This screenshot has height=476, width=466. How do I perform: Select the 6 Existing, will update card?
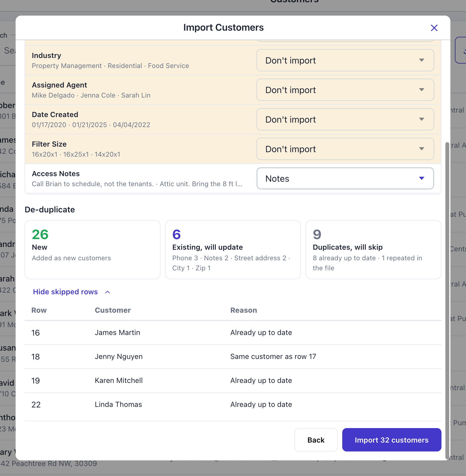[233, 250]
